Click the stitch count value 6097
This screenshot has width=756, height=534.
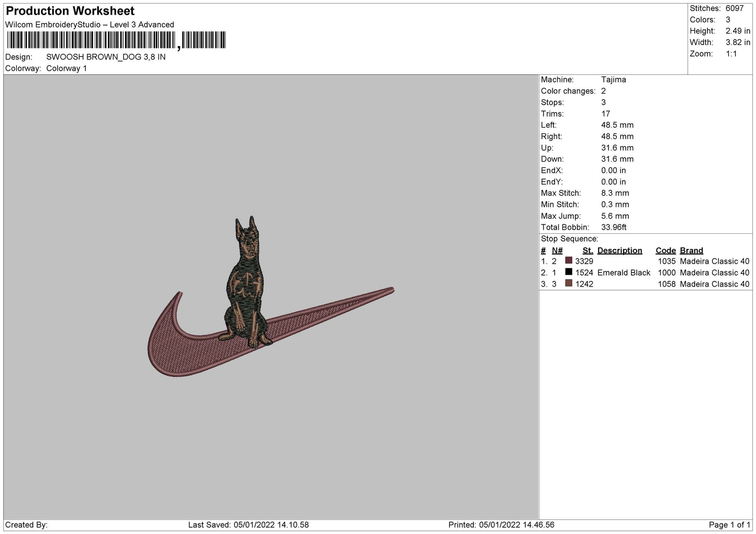[735, 8]
